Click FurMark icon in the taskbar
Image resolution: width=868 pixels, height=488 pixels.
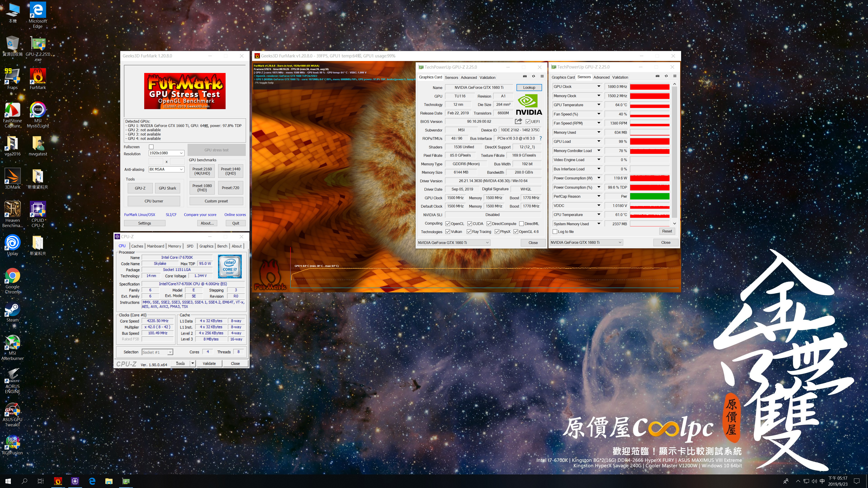click(58, 481)
